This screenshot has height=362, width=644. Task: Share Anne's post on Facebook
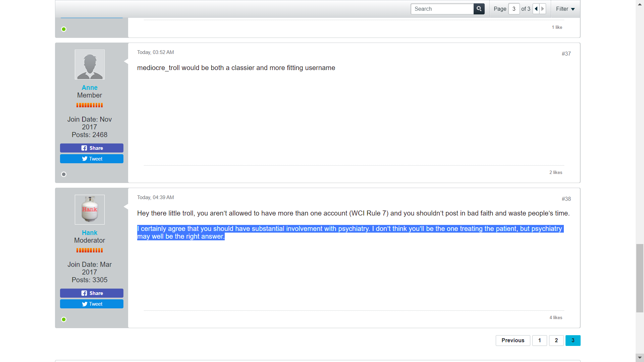92,148
